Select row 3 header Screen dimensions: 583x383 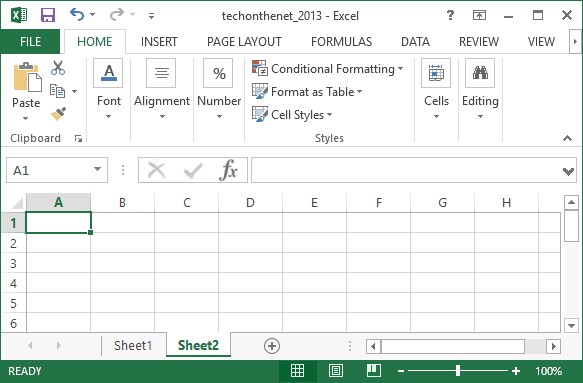coord(13,263)
